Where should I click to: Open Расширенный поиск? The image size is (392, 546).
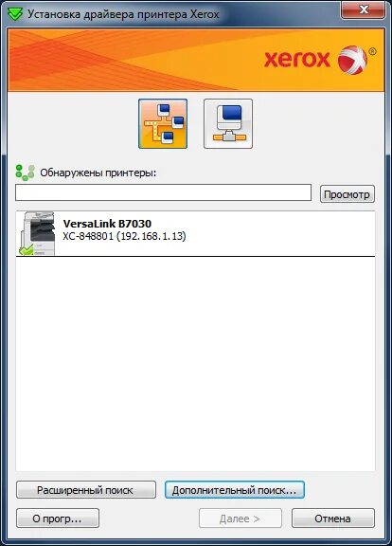point(86,490)
